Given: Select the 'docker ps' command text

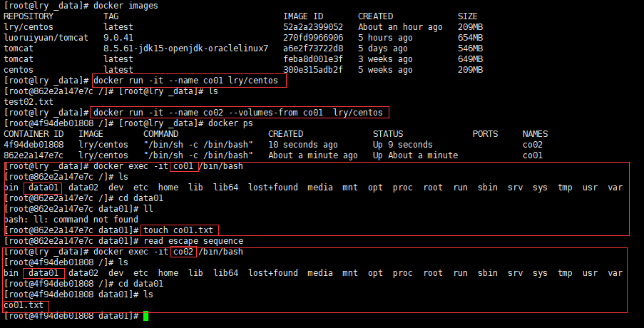Looking at the screenshot, I should (230, 123).
